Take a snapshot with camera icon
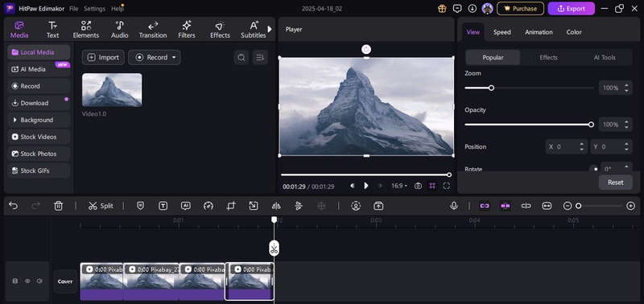 [418, 186]
